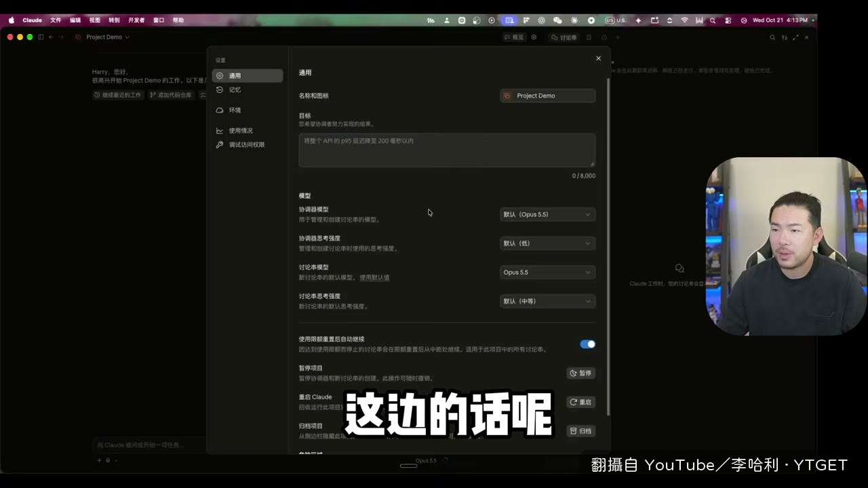Switch to the 环境 settings section
Viewport: 868px width, 488px height.
[248, 110]
